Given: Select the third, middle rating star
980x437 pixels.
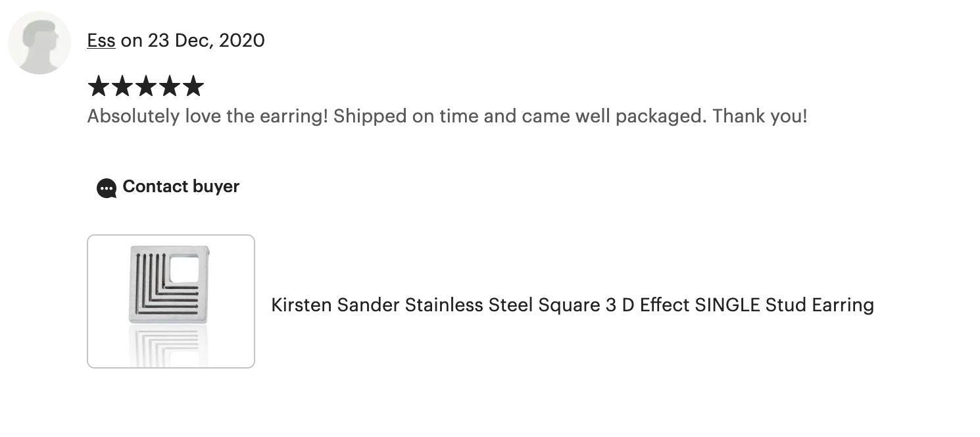Looking at the screenshot, I should pyautogui.click(x=146, y=86).
